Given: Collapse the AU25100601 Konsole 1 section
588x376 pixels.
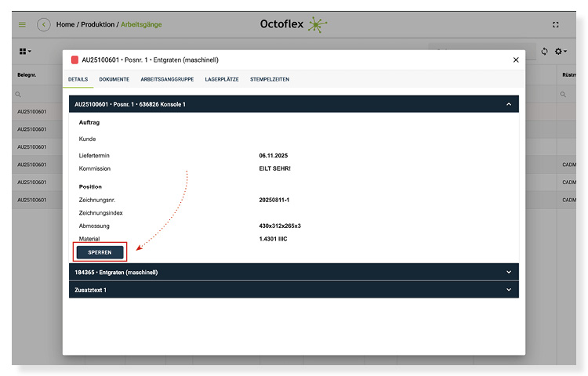Looking at the screenshot, I should pos(508,103).
